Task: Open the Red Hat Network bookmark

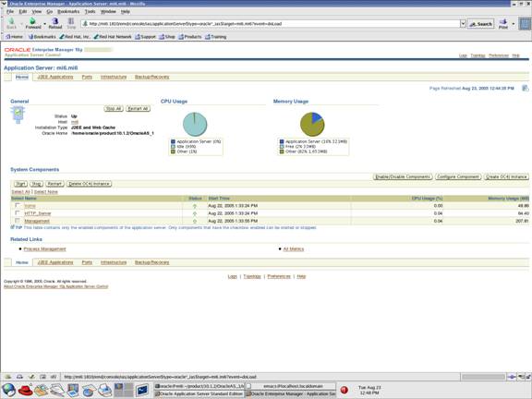Action: click(113, 37)
